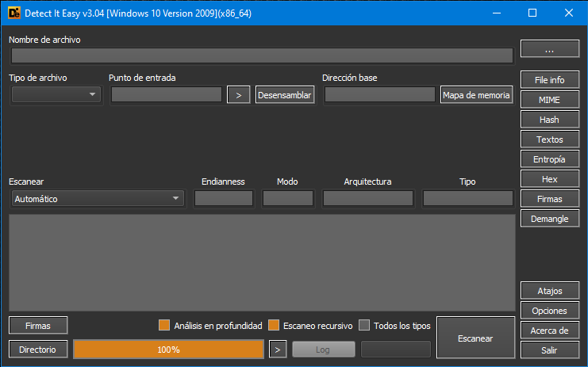Click the '>' button beside Punto de entrada
This screenshot has width=588, height=367.
[239, 95]
